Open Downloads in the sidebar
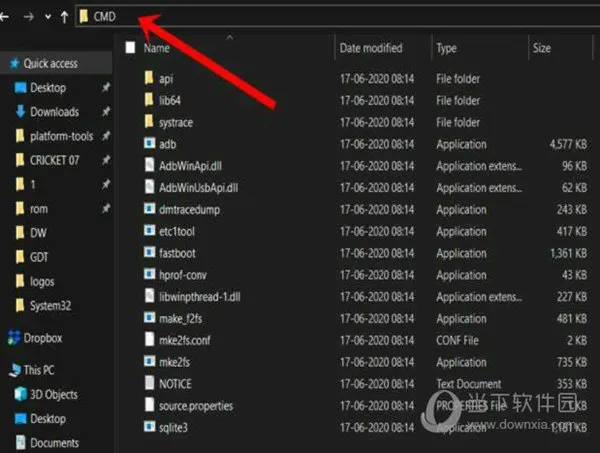 [x=55, y=112]
